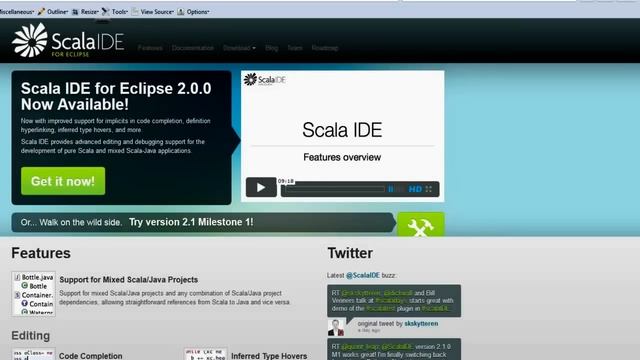Click the Scala IDE for Eclipse logo
Screen dimensions: 640x360
pos(68,40)
